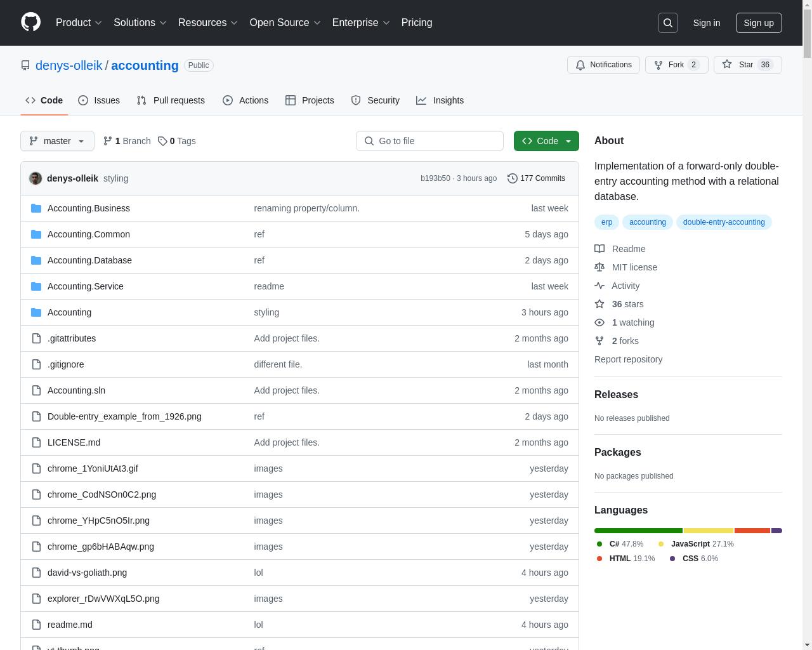Click the book icon beside Readme
The width and height of the screenshot is (812, 650).
pyautogui.click(x=599, y=249)
